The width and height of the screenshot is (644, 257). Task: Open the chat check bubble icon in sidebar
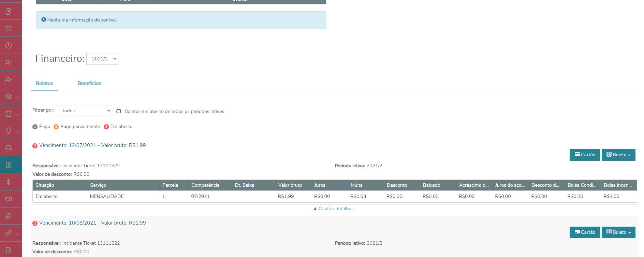[x=9, y=216]
